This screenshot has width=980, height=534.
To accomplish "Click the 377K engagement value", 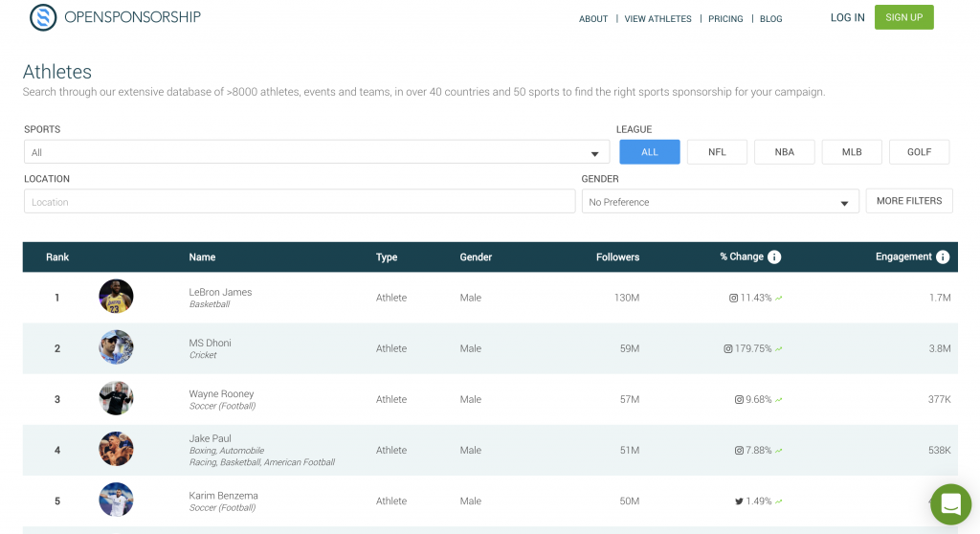I will tap(940, 400).
